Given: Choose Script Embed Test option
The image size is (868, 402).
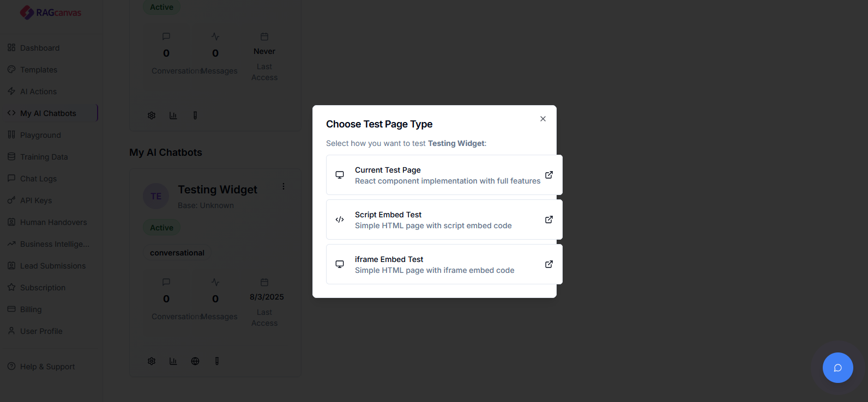Looking at the screenshot, I should (444, 220).
